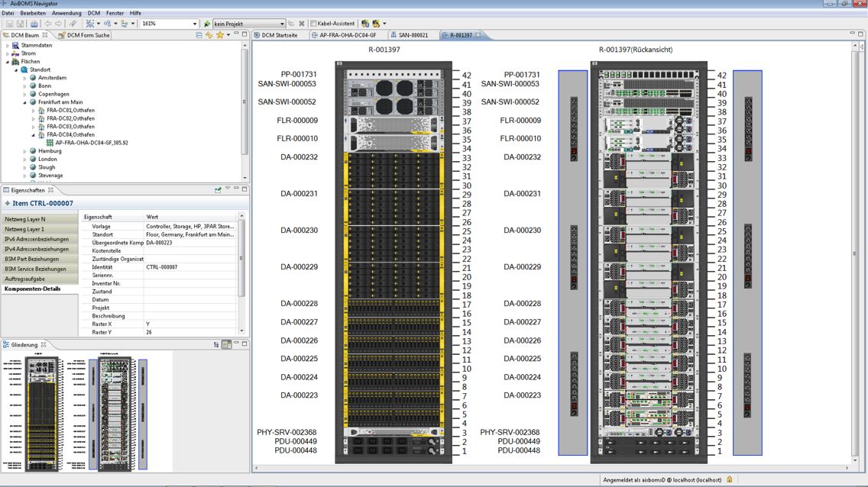This screenshot has height=487, width=868.
Task: Select BSM Service Beziehungen section
Action: click(40, 269)
